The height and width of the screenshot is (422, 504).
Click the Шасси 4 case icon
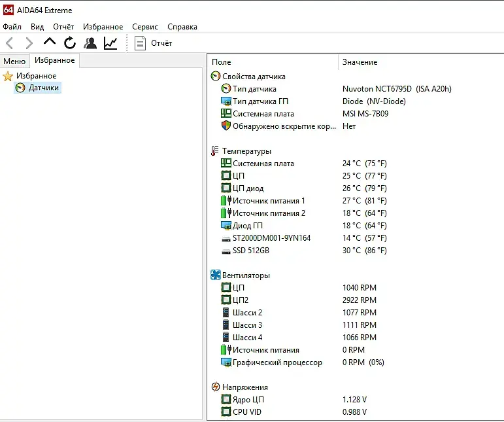pyautogui.click(x=226, y=337)
